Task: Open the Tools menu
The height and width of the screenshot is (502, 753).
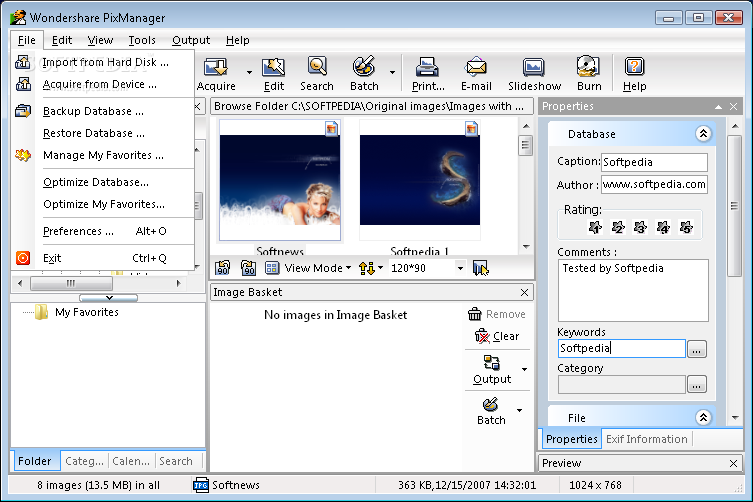Action: tap(142, 40)
